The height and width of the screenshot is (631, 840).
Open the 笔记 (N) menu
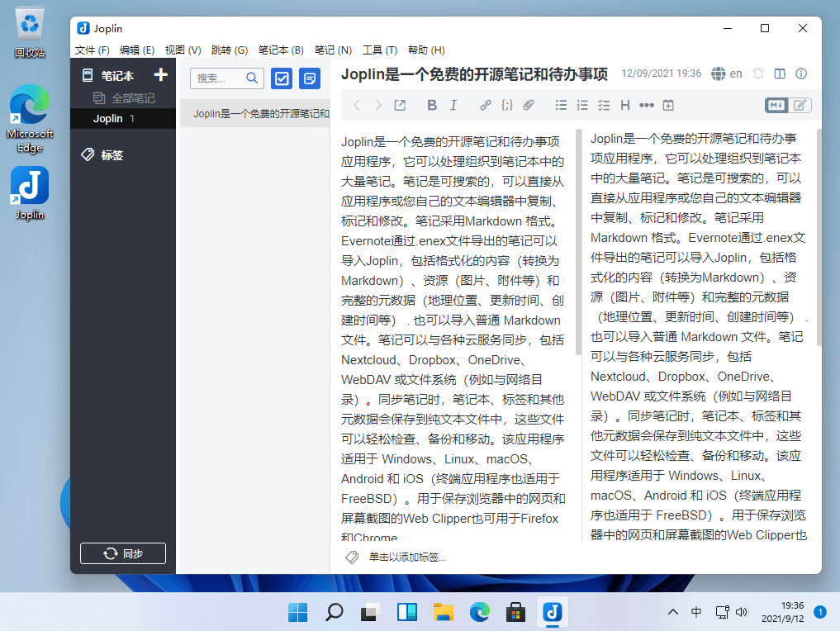[x=333, y=50]
